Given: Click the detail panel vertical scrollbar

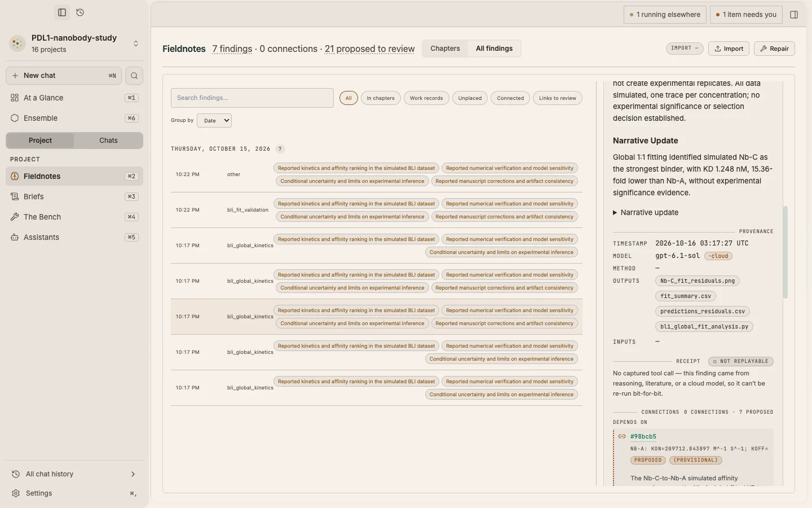Looking at the screenshot, I should click(x=785, y=252).
